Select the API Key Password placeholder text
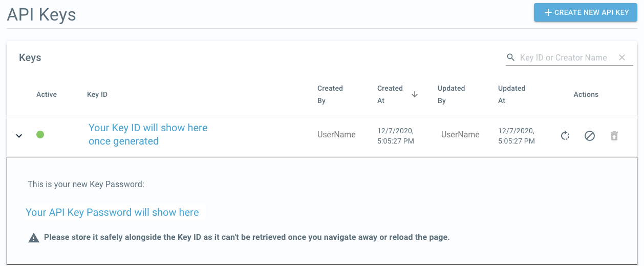The image size is (644, 266). point(112,212)
